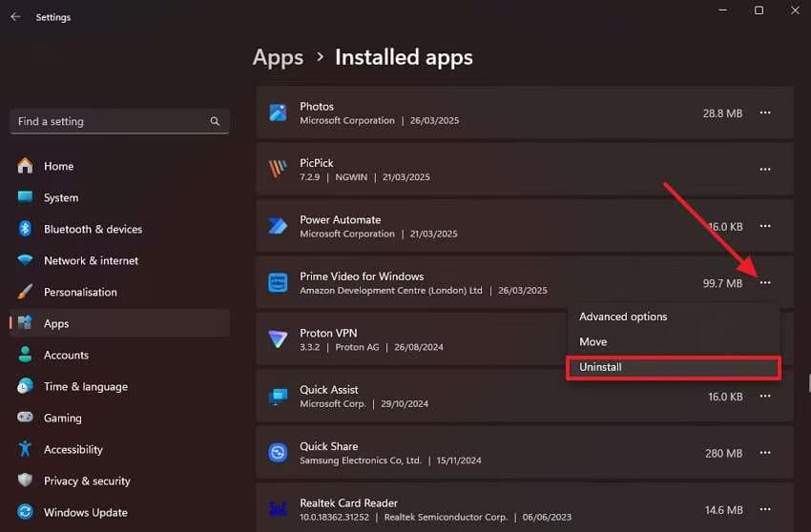Image resolution: width=811 pixels, height=532 pixels.
Task: Open three-dot menu for Prime Video
Action: pyautogui.click(x=765, y=283)
